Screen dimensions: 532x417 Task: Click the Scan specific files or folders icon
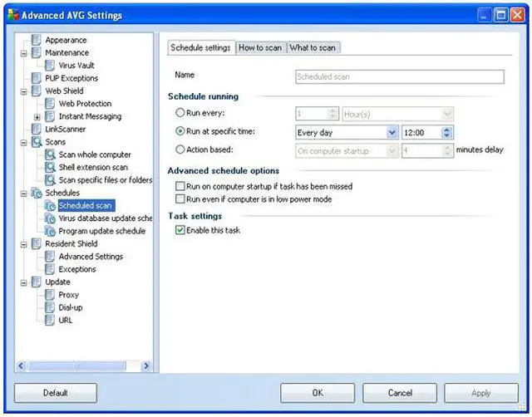[x=50, y=180]
